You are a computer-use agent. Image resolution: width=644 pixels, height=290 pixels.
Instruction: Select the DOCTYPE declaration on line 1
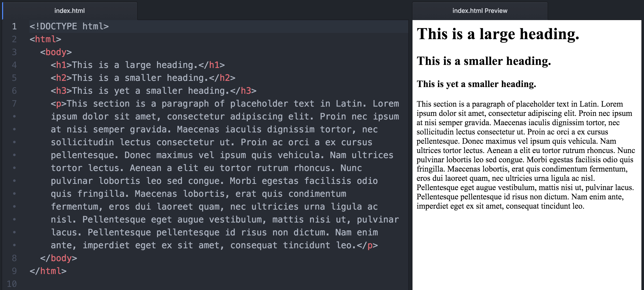click(69, 26)
